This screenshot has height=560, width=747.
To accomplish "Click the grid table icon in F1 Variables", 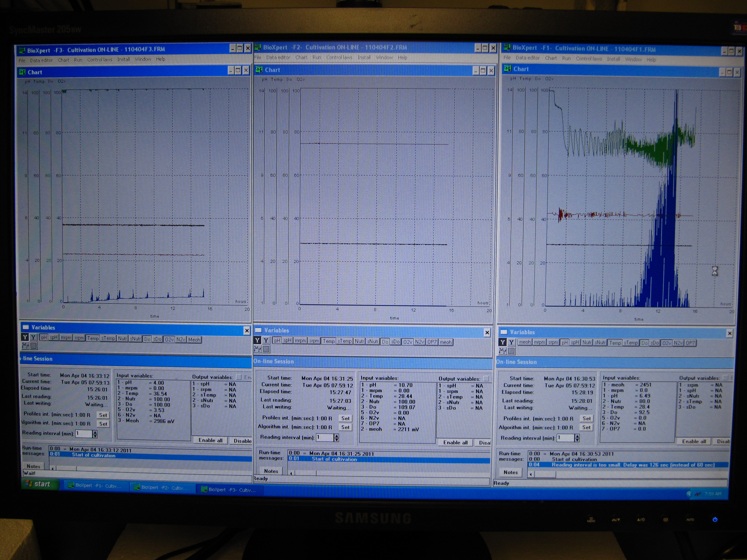I will tap(511, 351).
